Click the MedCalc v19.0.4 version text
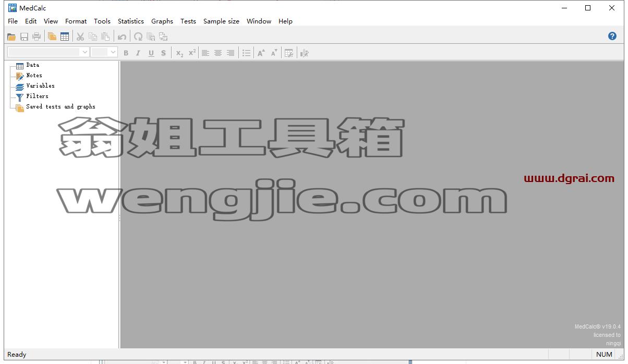 pyautogui.click(x=598, y=327)
